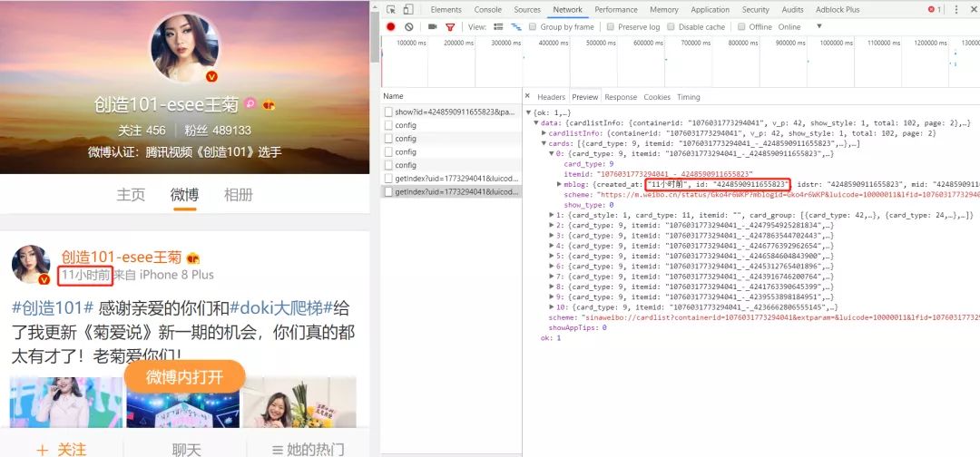Collapse card 0 in the cards array
The height and width of the screenshot is (457, 980).
552,153
